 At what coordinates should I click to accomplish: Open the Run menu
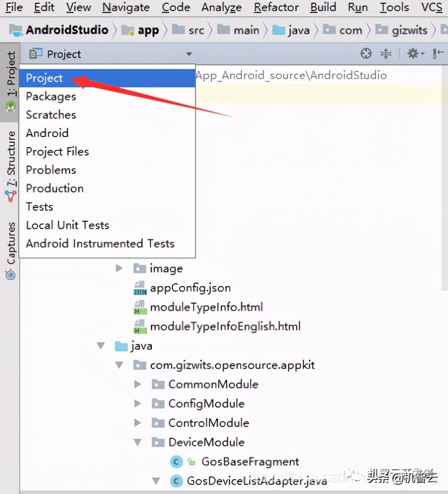tap(358, 7)
